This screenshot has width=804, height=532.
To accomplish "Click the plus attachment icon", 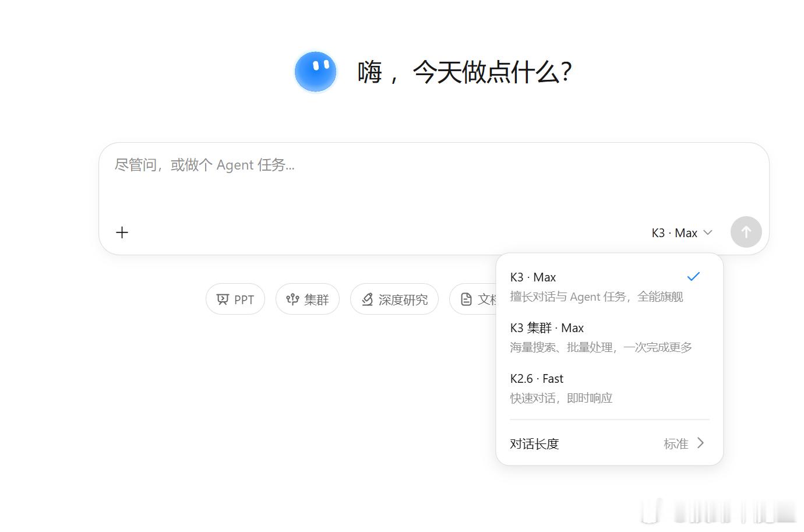I will click(122, 232).
